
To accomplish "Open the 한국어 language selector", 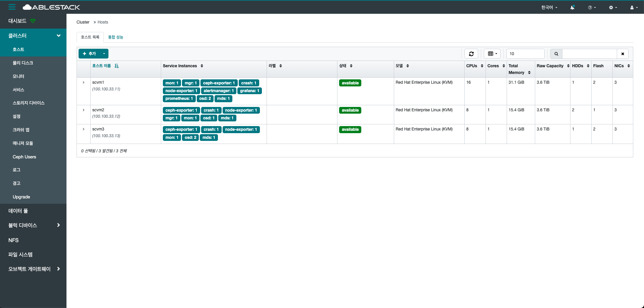I will pyautogui.click(x=549, y=7).
